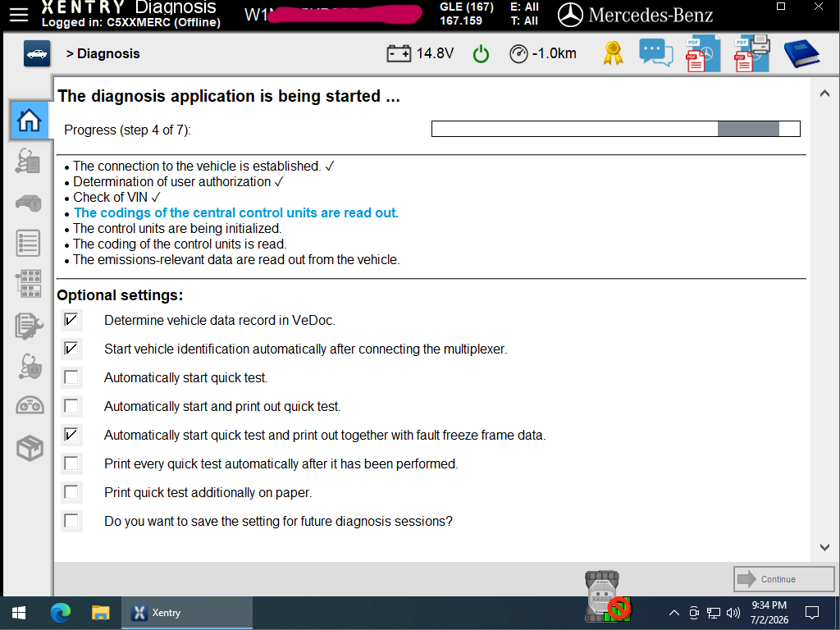Open the package box sidebar icon
The height and width of the screenshot is (630, 840).
[x=30, y=448]
